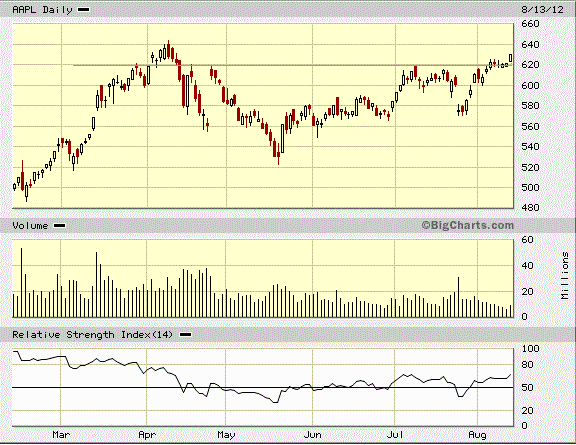Click the orange 620 resistance line

click(x=292, y=65)
